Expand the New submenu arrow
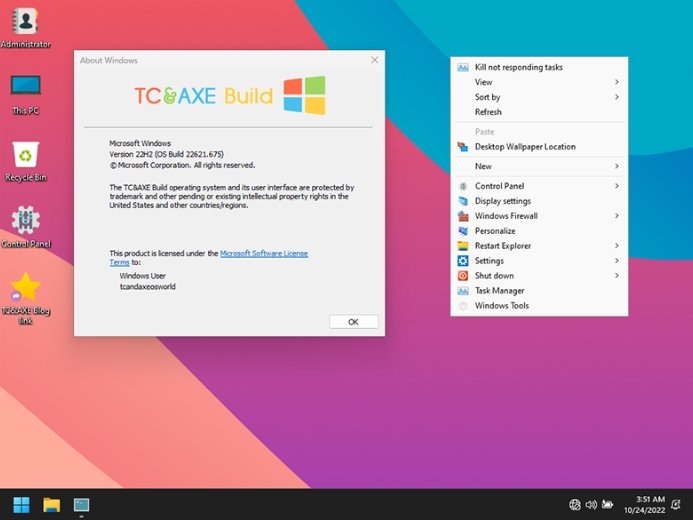Viewport: 693px width, 520px height. [617, 167]
